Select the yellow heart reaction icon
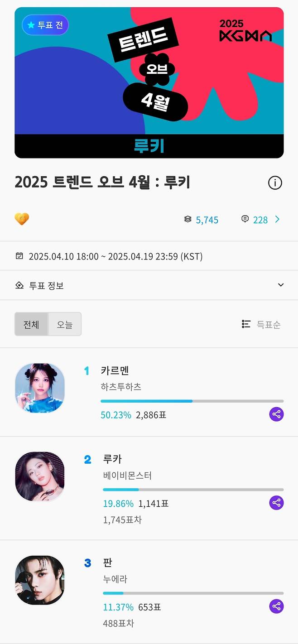The height and width of the screenshot is (644, 298). click(x=22, y=220)
